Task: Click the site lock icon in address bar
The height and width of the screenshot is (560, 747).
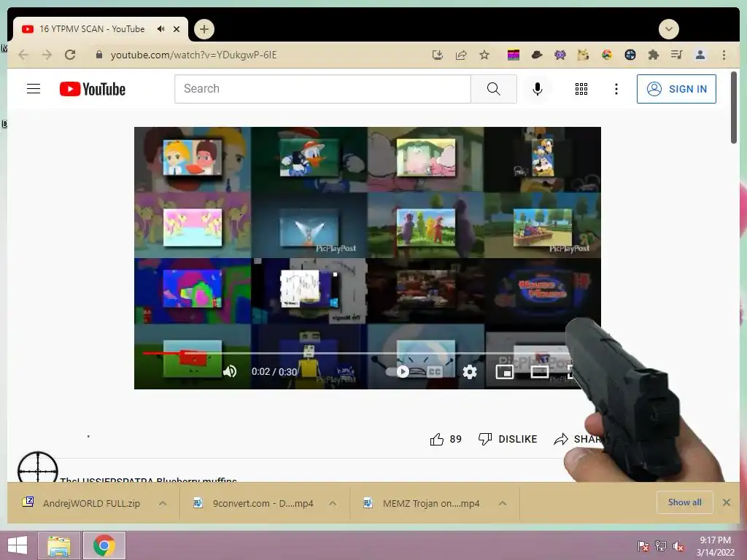Action: (99, 55)
